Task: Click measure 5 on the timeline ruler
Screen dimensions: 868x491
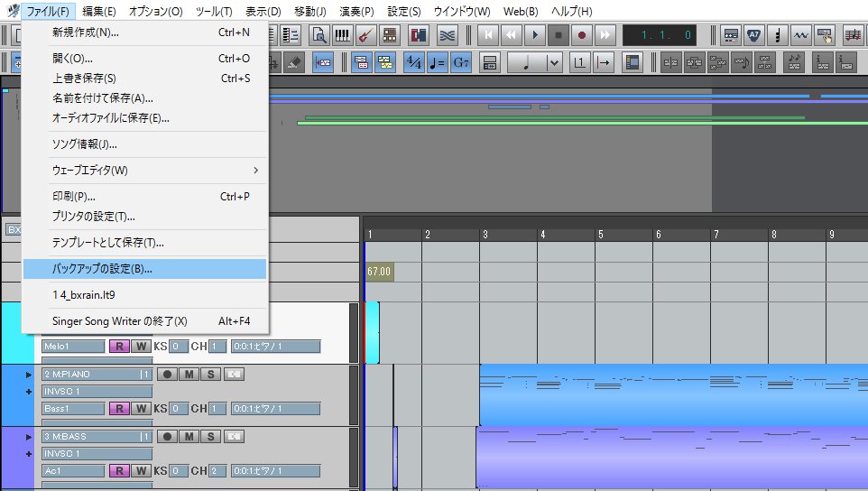Action: pyautogui.click(x=601, y=235)
